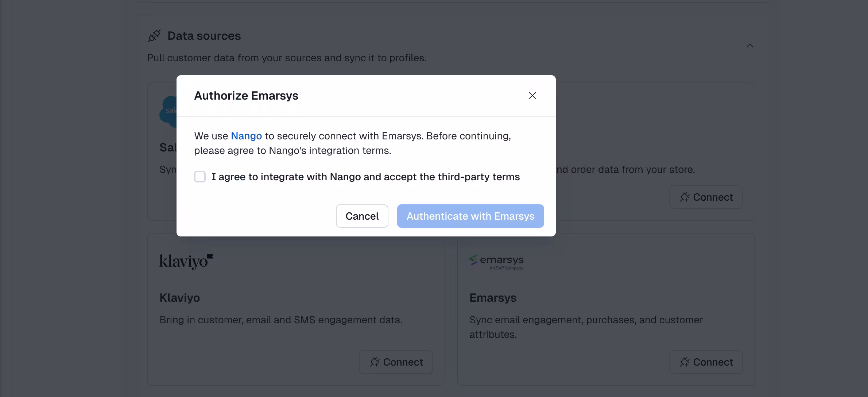Collapse the Data sources section chevron
Viewport: 868px width, 397px height.
click(x=750, y=46)
